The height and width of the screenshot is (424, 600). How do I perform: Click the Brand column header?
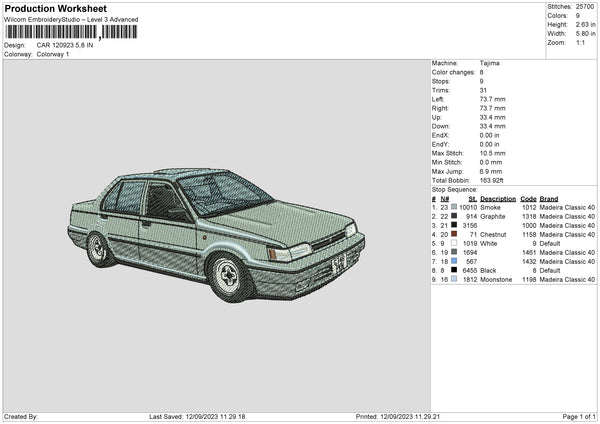[549, 198]
